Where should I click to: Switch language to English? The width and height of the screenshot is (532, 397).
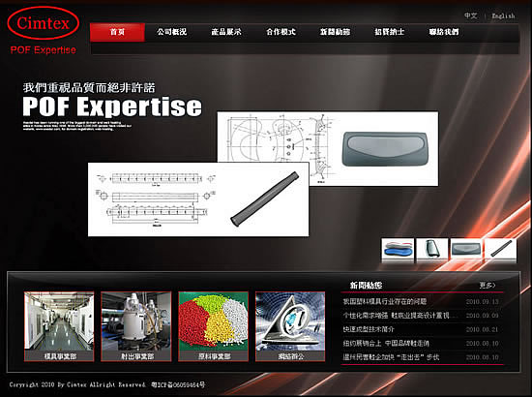503,15
